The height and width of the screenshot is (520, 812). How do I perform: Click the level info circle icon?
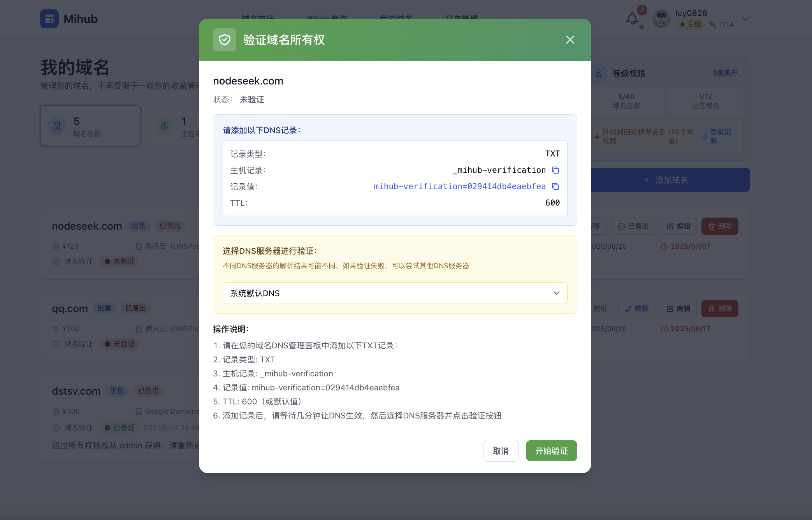(705, 137)
